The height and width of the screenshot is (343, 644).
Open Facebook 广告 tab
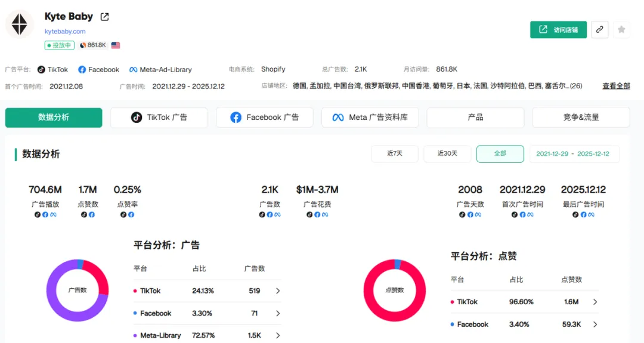click(x=265, y=118)
